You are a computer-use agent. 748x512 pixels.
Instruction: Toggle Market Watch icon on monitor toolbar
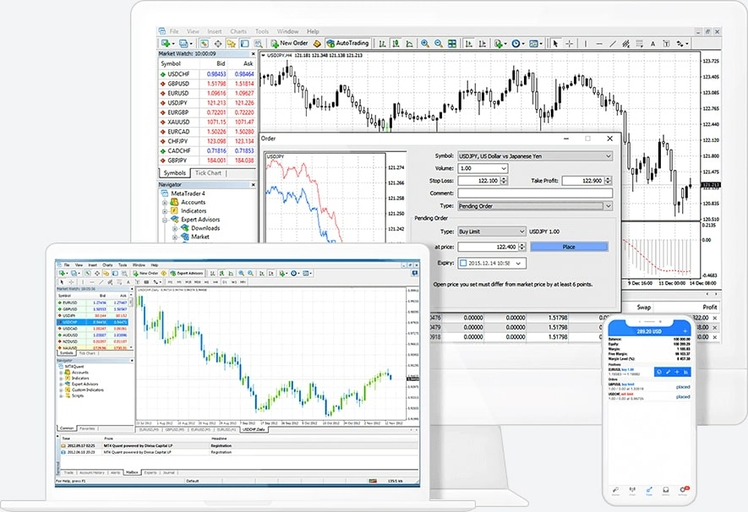[x=204, y=43]
